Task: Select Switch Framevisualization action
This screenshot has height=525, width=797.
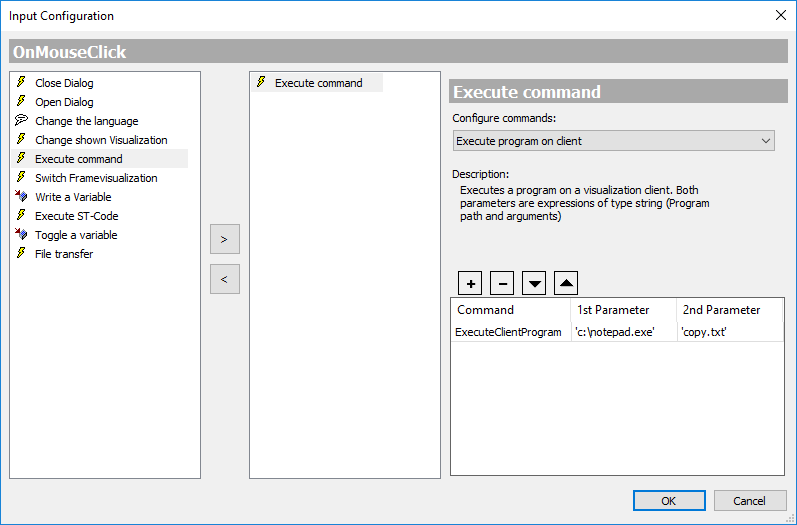Action: 96,178
